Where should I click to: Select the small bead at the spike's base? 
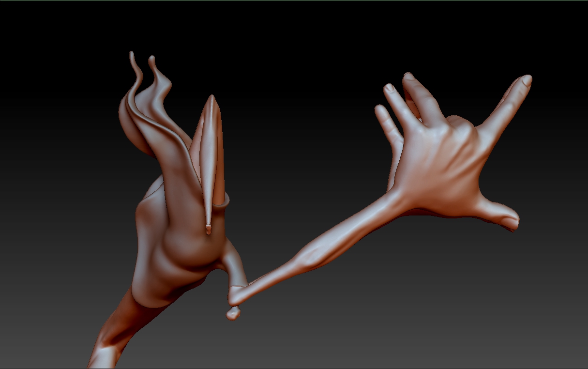(209, 229)
